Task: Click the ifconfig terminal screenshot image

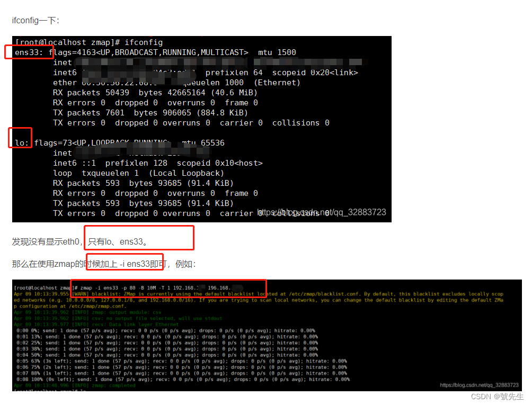Action: [201, 129]
